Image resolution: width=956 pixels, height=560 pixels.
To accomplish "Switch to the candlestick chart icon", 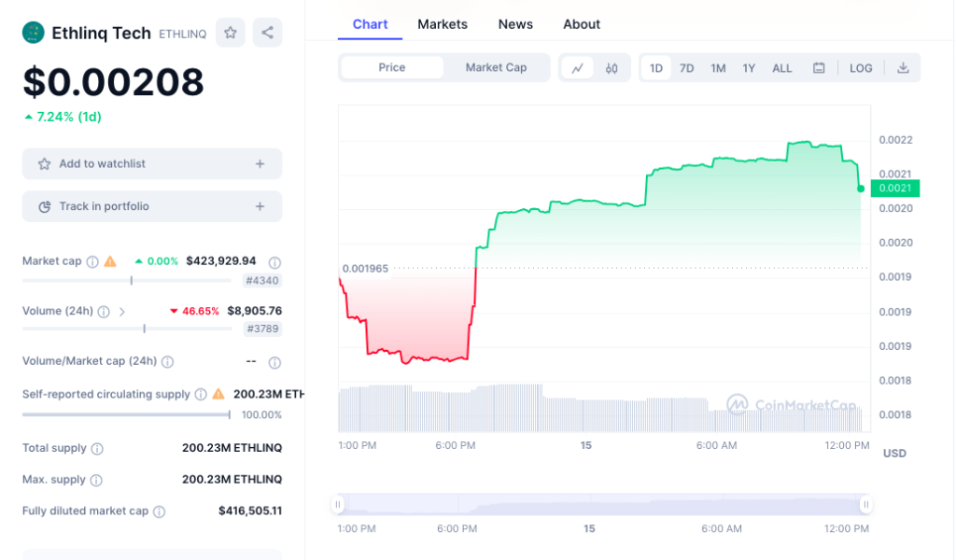I will pos(613,67).
